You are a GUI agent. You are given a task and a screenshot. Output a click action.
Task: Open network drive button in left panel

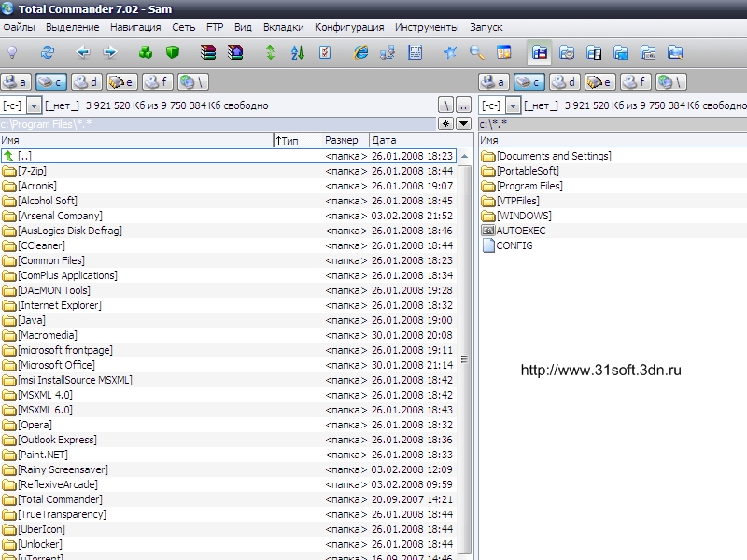coord(193,82)
